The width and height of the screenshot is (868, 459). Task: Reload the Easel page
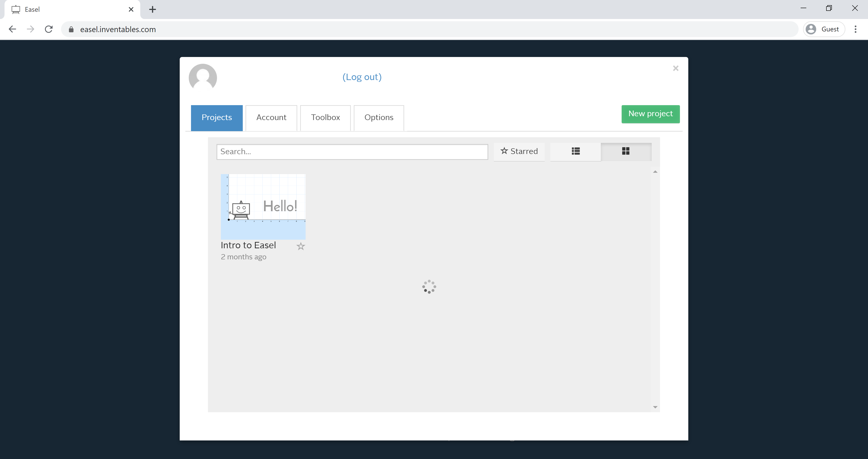click(49, 29)
